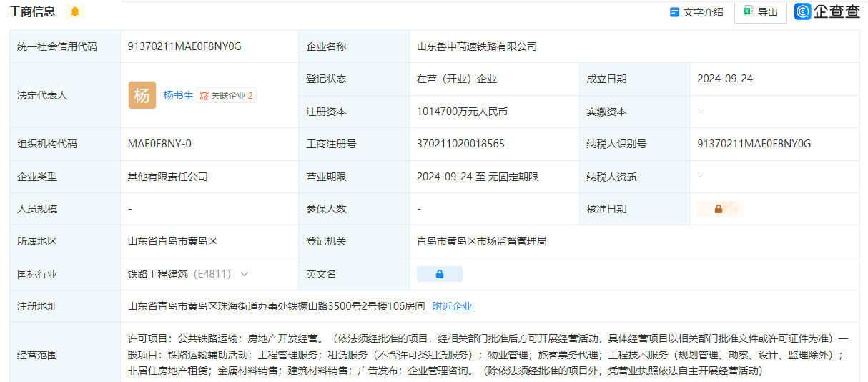Screen dimensions: 868x382
Task: Click organization code MAE0F8NY-0
Action: [159, 144]
